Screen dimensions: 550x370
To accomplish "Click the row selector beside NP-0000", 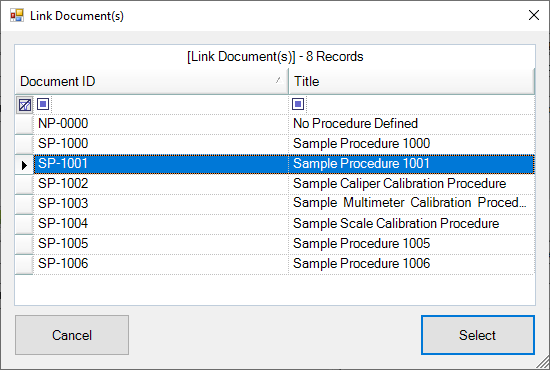I will coord(24,125).
